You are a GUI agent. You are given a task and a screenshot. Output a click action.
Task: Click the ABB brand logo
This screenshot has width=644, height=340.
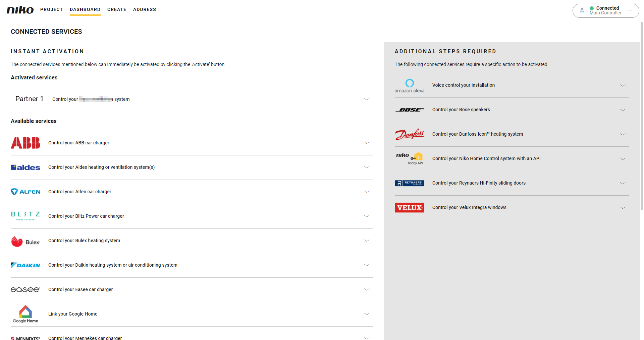[25, 143]
